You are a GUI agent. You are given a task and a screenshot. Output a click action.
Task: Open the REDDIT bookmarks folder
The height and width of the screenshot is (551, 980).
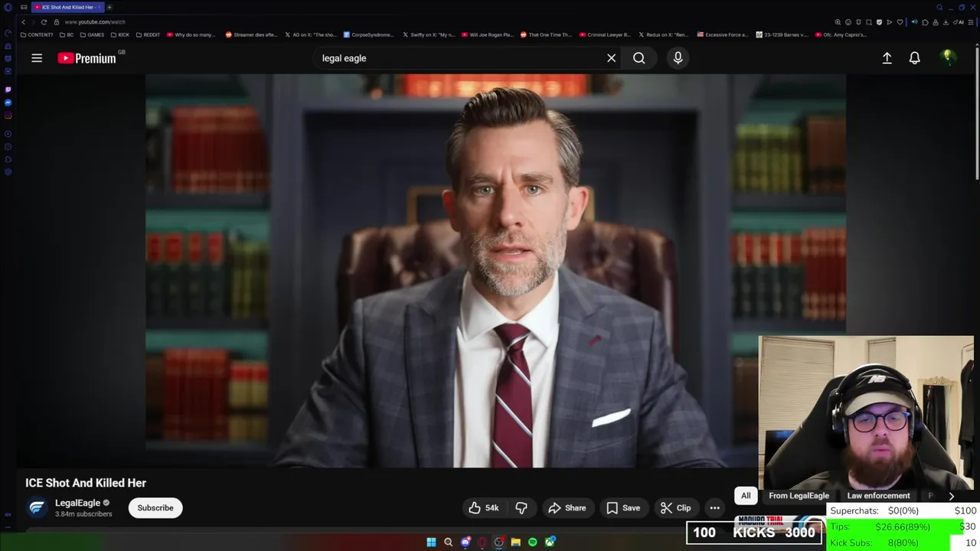coord(148,34)
